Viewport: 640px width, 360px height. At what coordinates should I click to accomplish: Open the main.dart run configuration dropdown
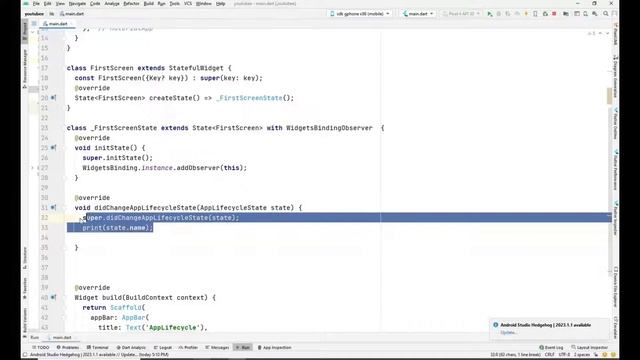point(418,13)
